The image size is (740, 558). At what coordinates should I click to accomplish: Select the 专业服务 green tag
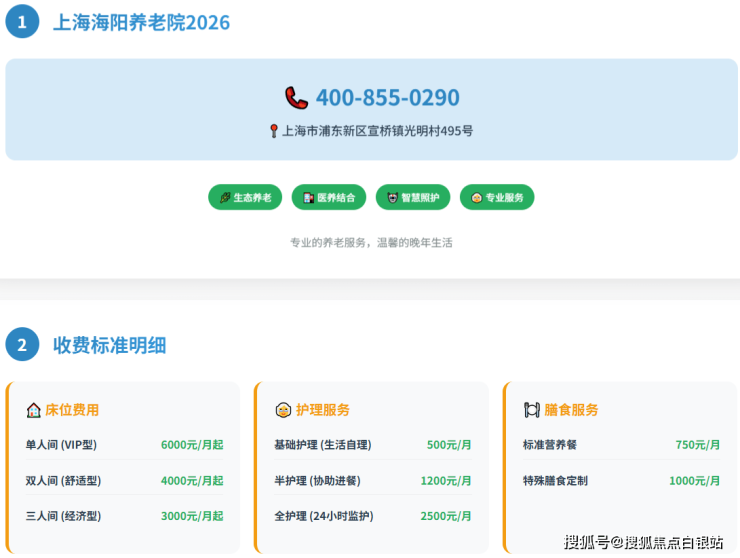point(497,198)
